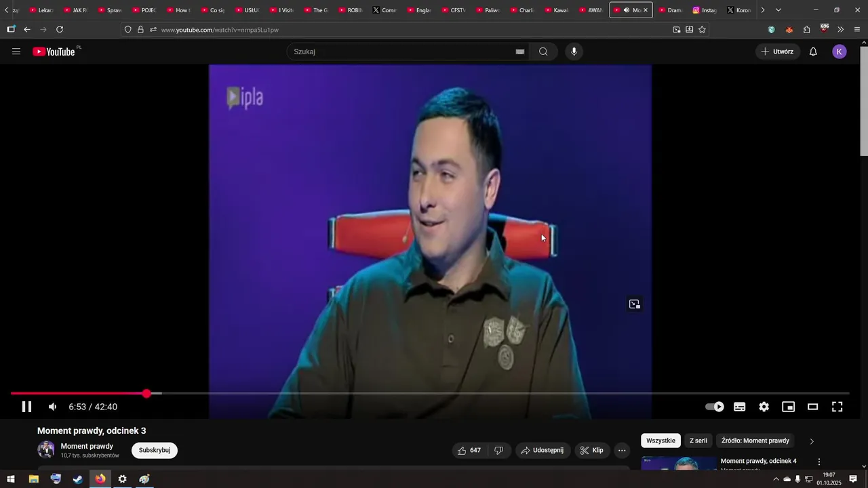Enter fullscreen with the player icon

pyautogui.click(x=837, y=407)
